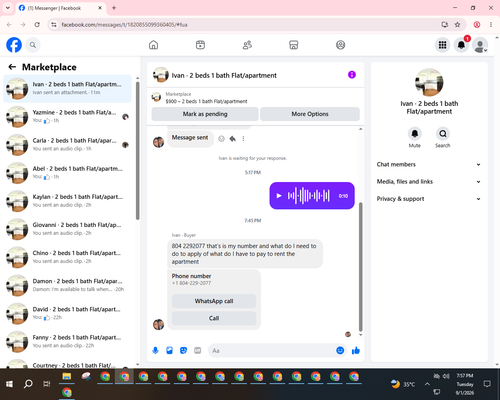The width and height of the screenshot is (500, 400).
Task: Click the conversation title 'Ivan - 2 beds 1 bath'
Action: point(224,75)
